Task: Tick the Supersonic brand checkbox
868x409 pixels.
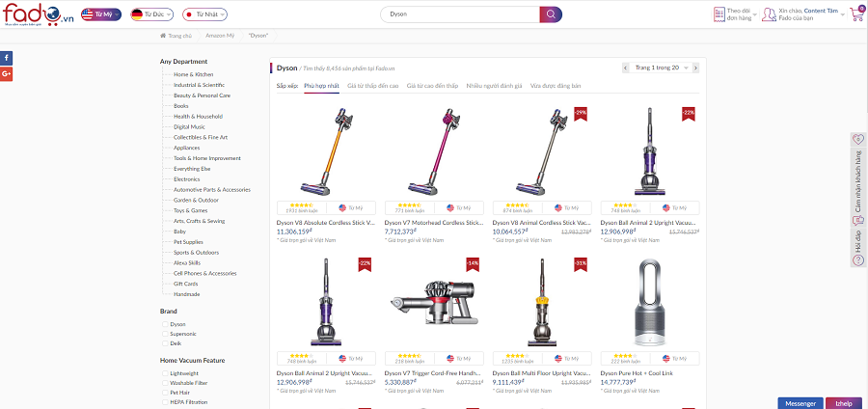Action: (165, 334)
